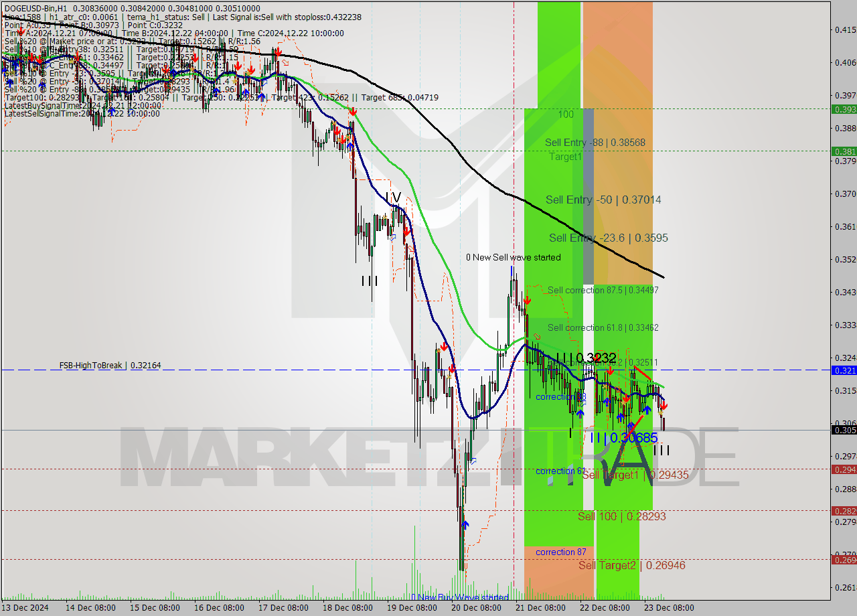857x616 pixels.
Task: Click the '17 Dec 08:00' time axis label
Action: click(x=283, y=608)
